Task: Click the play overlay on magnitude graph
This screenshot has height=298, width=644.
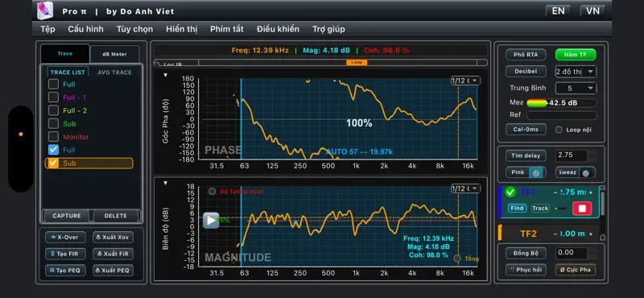Action: click(x=211, y=221)
